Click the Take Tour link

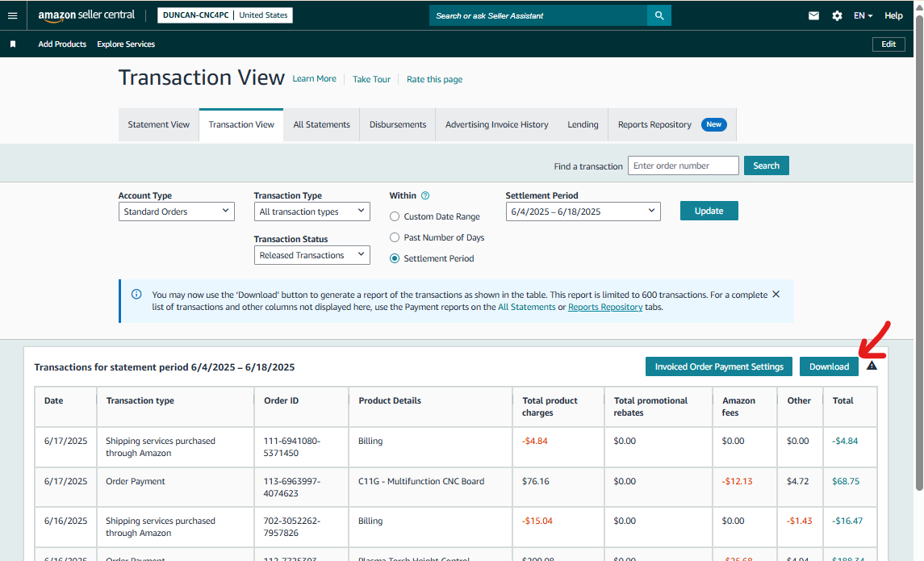click(x=371, y=80)
